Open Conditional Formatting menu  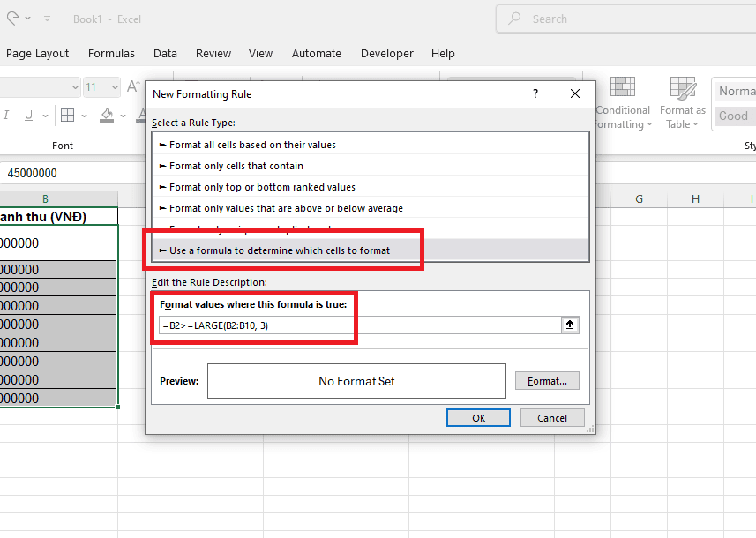point(623,103)
